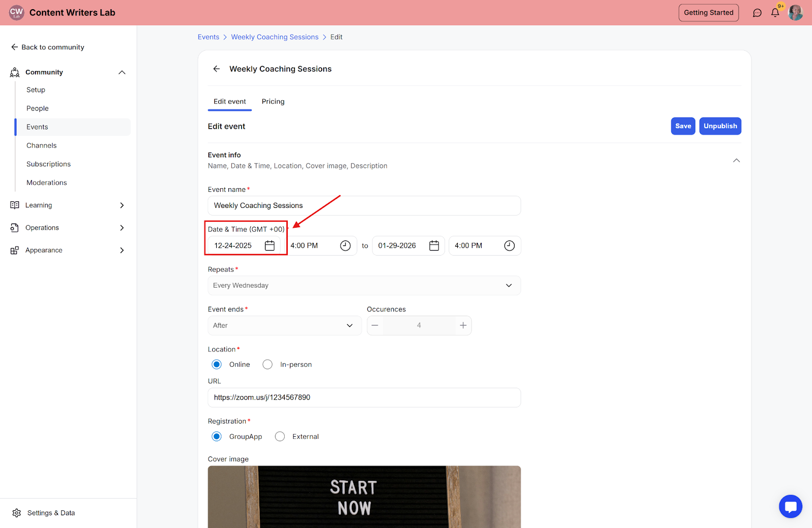This screenshot has height=528, width=812.
Task: Switch to the Edit event tab
Action: click(230, 101)
